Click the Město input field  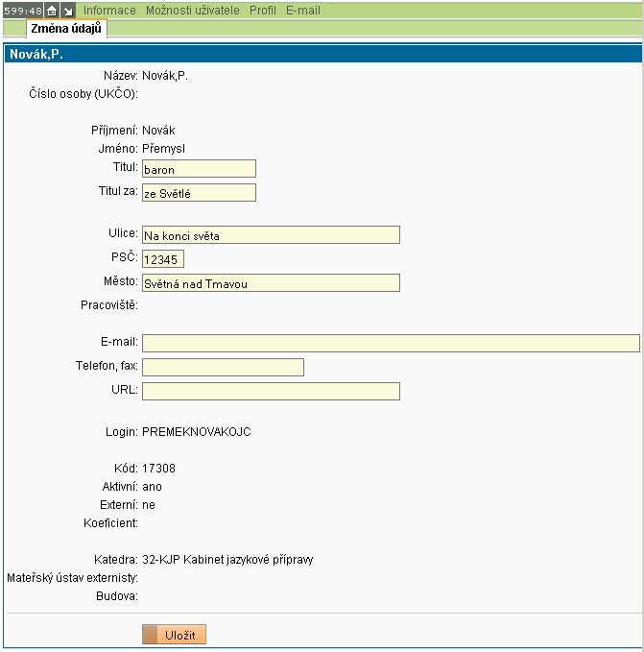point(271,283)
